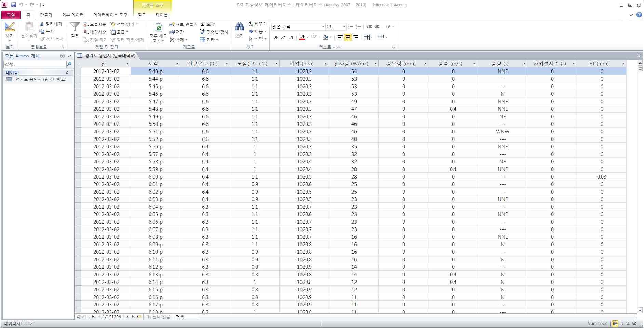Click the search magnifier in navigation pane
The width and height of the screenshot is (644, 328).
pos(69,64)
